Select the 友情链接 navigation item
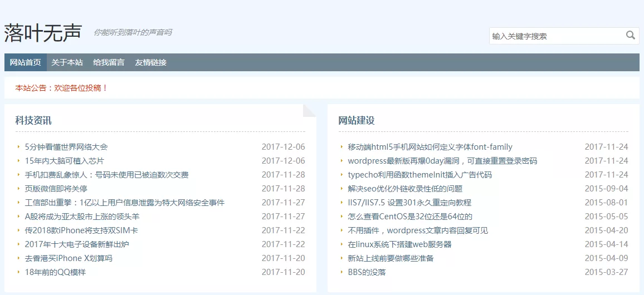The height and width of the screenshot is (295, 644). tap(150, 62)
